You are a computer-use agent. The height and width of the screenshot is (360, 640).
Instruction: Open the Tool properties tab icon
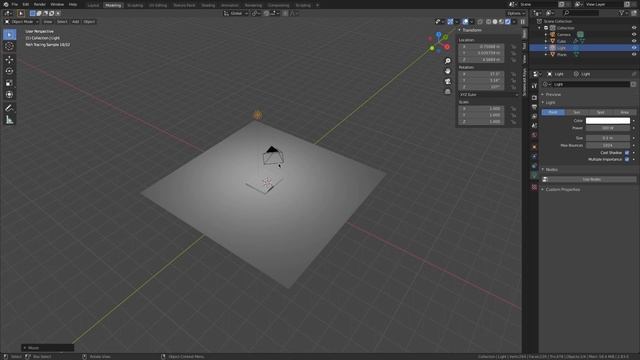[534, 86]
